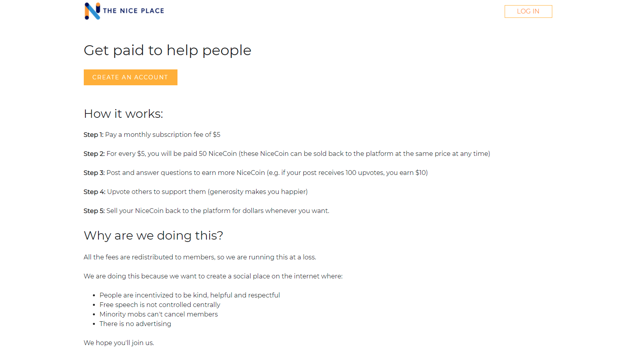Select the 'How it works:' heading
Image resolution: width=644 pixels, height=355 pixels.
pyautogui.click(x=123, y=114)
